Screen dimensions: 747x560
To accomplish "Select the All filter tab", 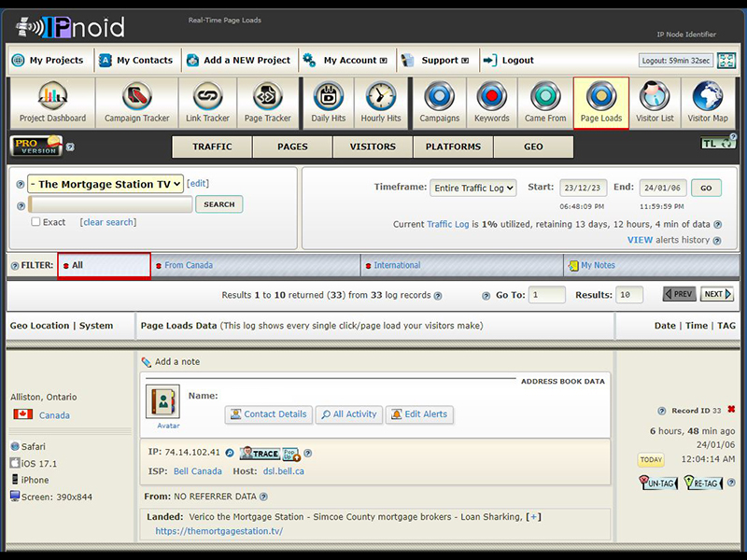I will click(104, 265).
